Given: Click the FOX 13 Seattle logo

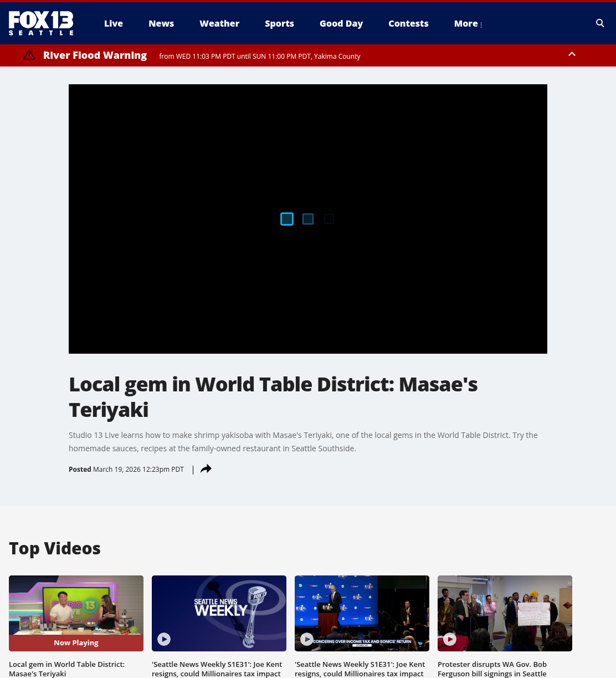Looking at the screenshot, I should 41,23.
